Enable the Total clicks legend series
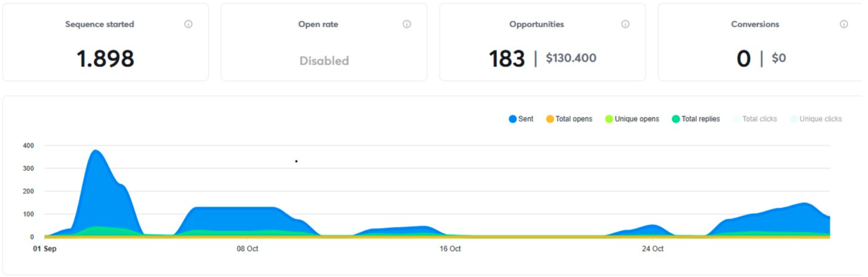This screenshot has height=277, width=868. point(755,119)
